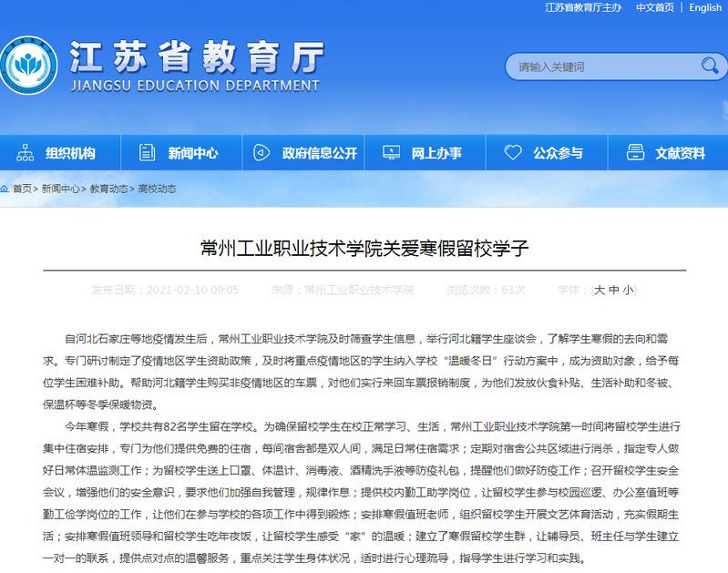Screen dimensions: 728x573
Task: Click 首页 in the breadcrumb trail
Action: (22, 189)
